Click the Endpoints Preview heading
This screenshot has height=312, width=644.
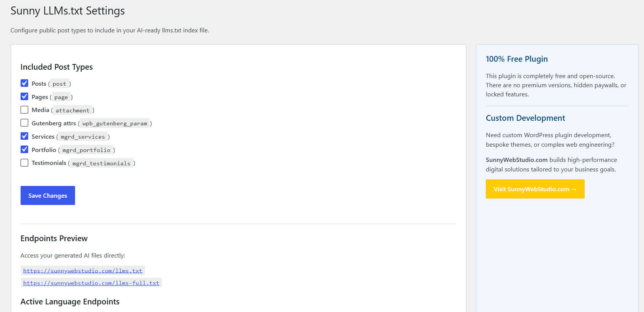(54, 238)
